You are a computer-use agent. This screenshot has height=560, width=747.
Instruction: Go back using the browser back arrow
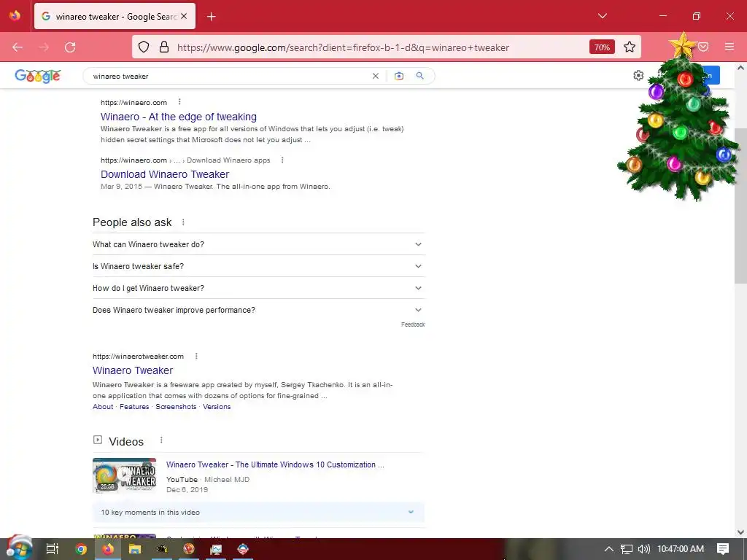(x=18, y=47)
